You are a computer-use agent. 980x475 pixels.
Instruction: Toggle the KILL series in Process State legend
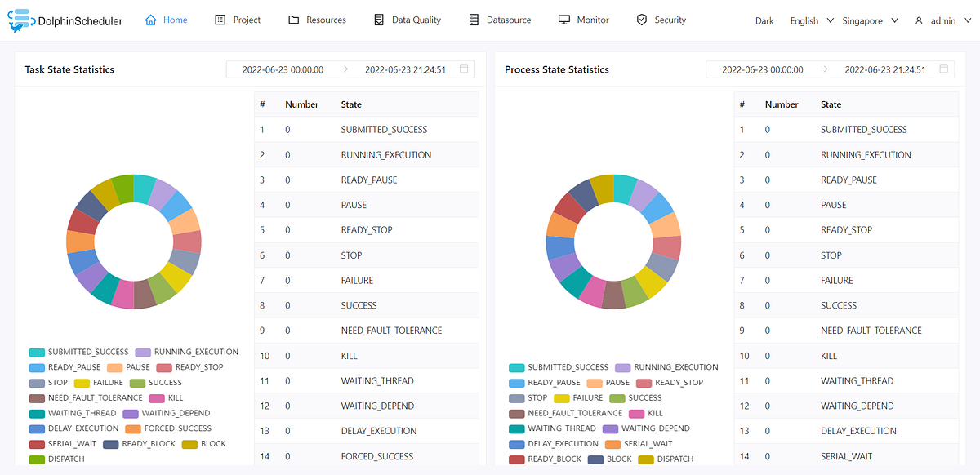tap(646, 413)
